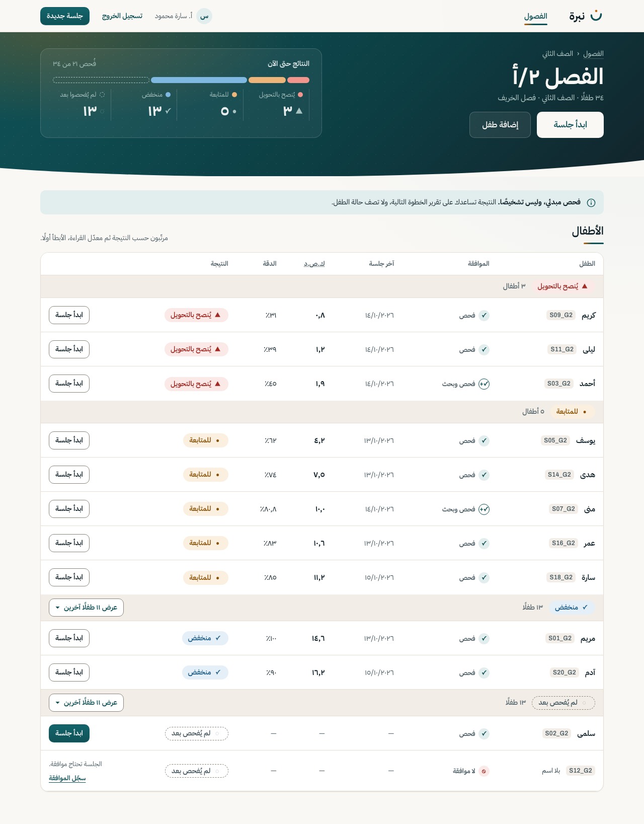Start a session for كريم
The width and height of the screenshot is (644, 824).
[69, 315]
